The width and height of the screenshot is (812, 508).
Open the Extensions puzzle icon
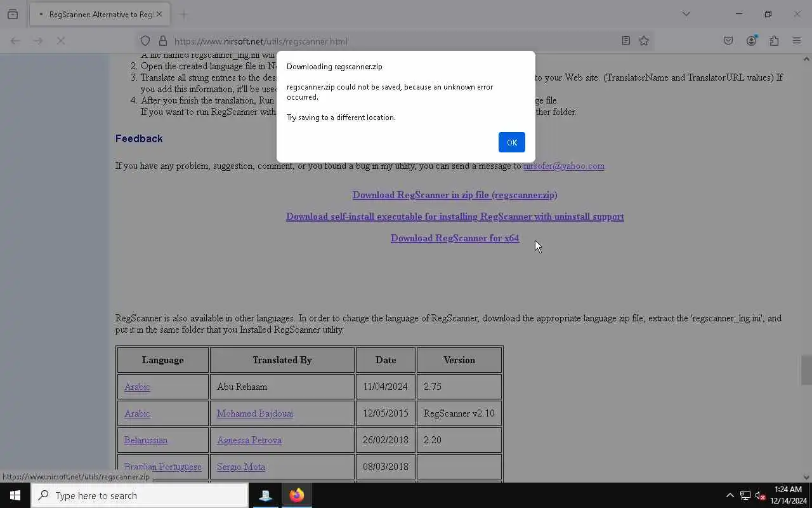coord(774,41)
